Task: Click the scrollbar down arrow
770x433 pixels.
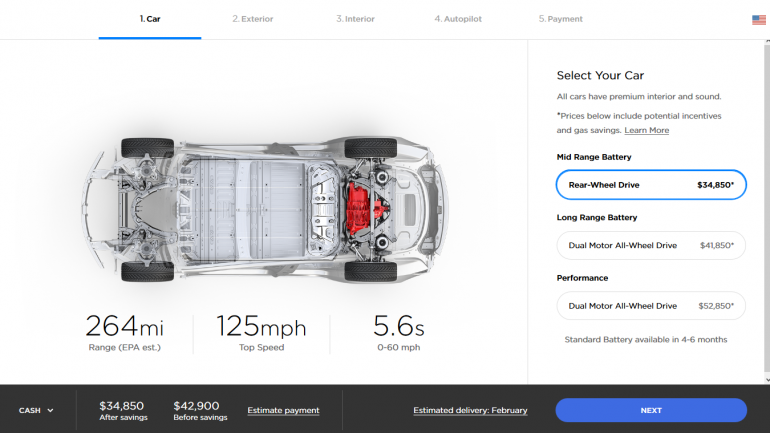Action: tap(766, 380)
